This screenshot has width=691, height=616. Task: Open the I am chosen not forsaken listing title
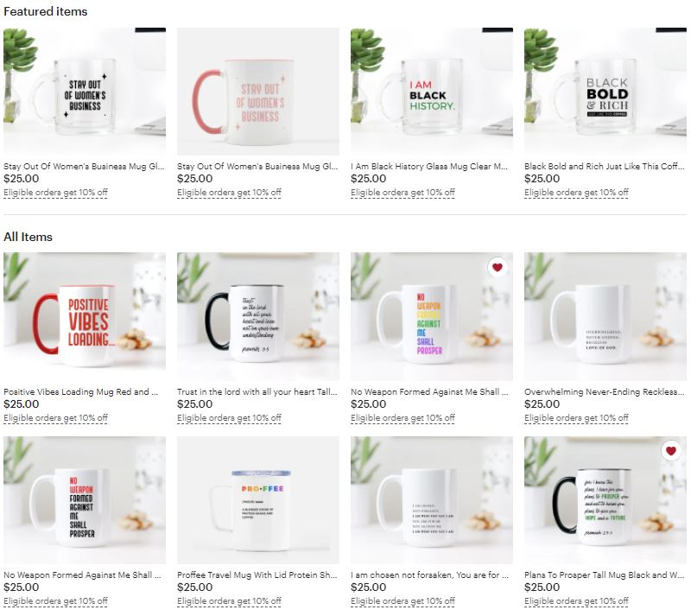429,575
